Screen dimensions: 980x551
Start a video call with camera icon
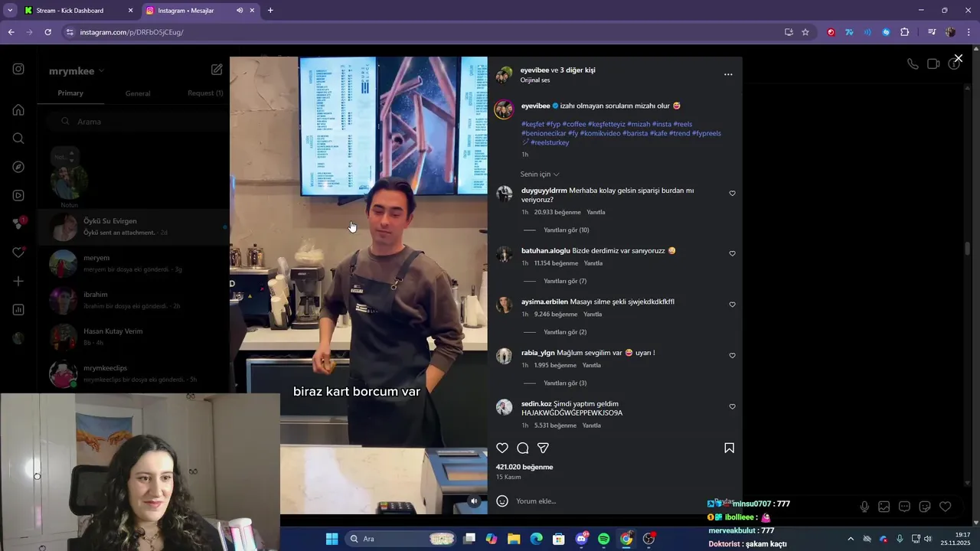coord(933,64)
